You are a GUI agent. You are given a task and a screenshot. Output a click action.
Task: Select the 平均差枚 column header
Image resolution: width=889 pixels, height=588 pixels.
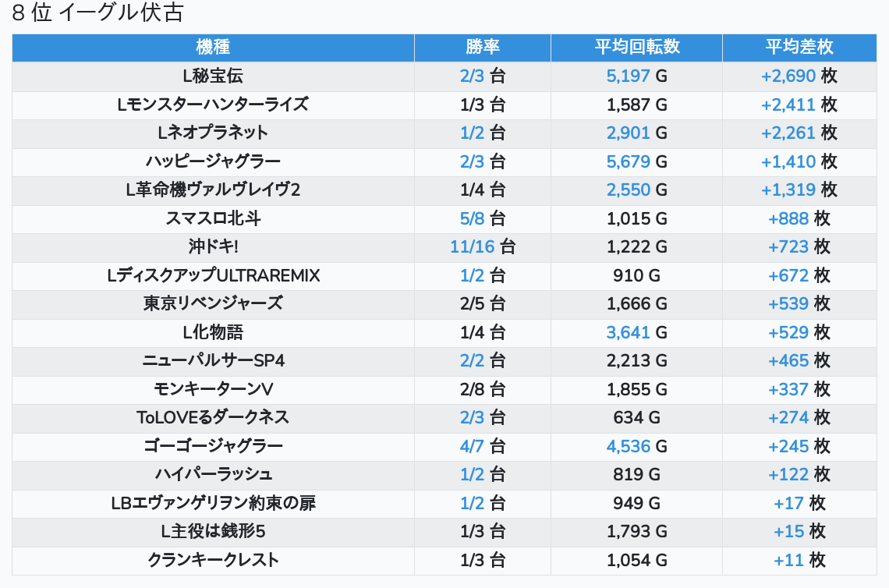pyautogui.click(x=799, y=47)
